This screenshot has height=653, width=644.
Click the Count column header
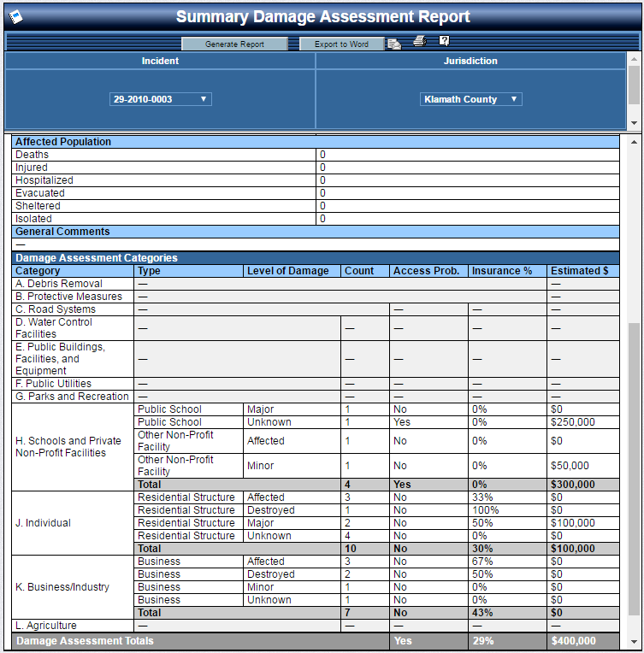(358, 271)
